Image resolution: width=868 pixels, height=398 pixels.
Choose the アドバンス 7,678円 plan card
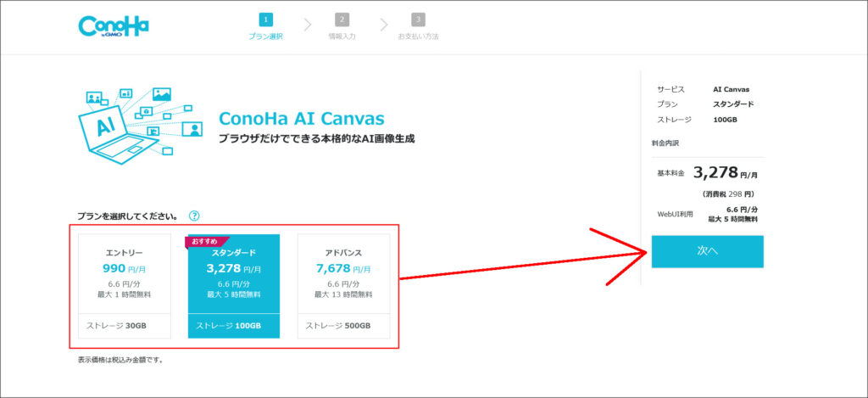click(x=343, y=286)
